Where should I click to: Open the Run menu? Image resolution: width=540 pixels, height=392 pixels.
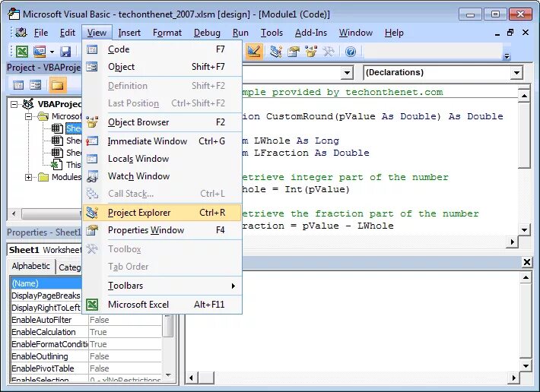click(x=240, y=33)
